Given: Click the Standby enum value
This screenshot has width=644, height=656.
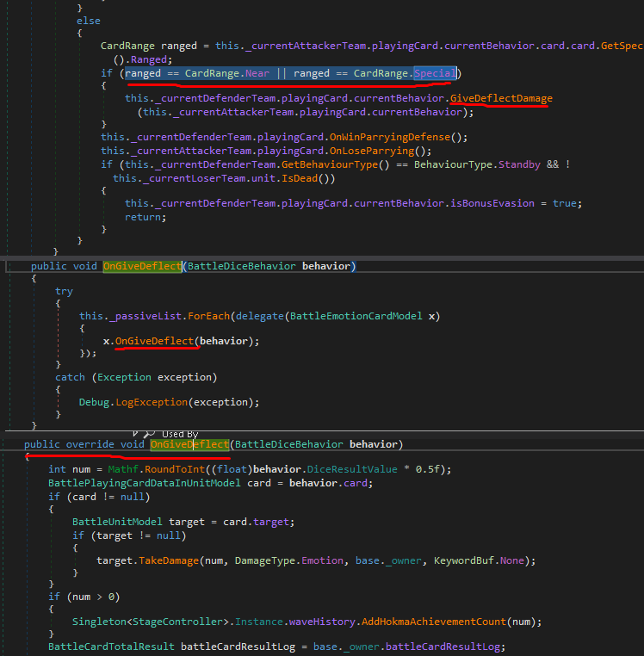Looking at the screenshot, I should coord(519,164).
